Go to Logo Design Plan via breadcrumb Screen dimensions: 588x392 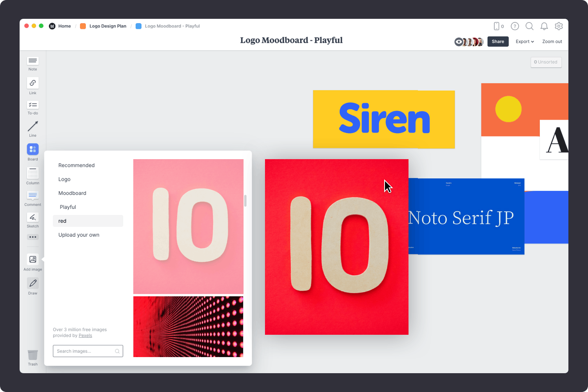pos(108,26)
